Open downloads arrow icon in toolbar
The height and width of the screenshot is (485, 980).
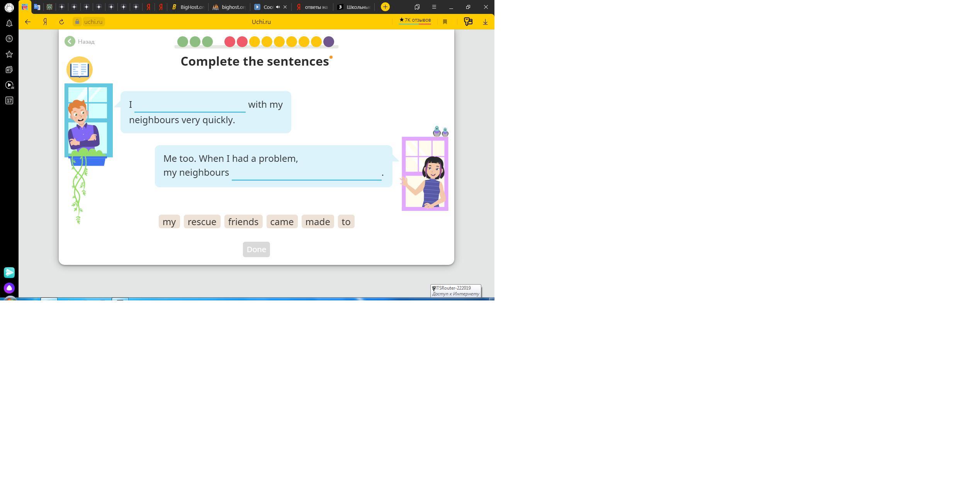pos(485,22)
